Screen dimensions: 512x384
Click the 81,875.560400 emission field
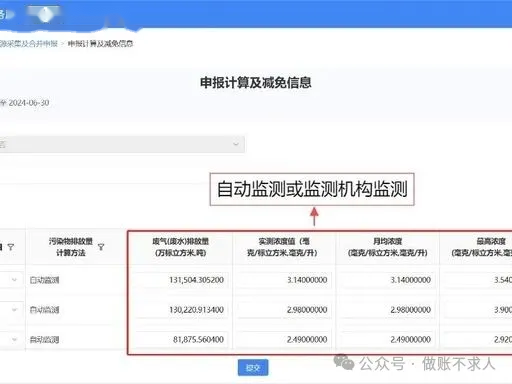point(182,339)
